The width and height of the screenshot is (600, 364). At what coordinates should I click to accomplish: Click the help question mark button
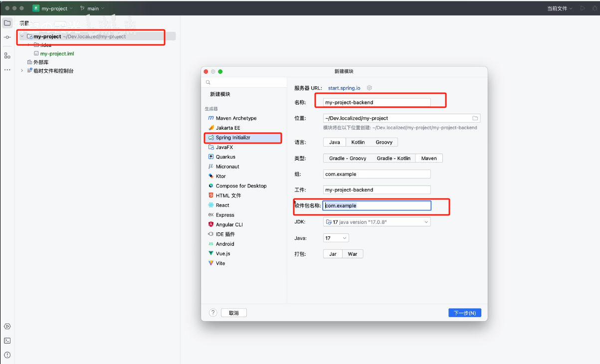click(213, 313)
